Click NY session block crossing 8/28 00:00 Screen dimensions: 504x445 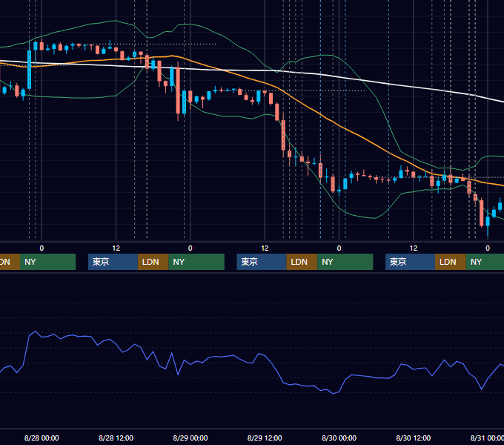[x=47, y=262]
